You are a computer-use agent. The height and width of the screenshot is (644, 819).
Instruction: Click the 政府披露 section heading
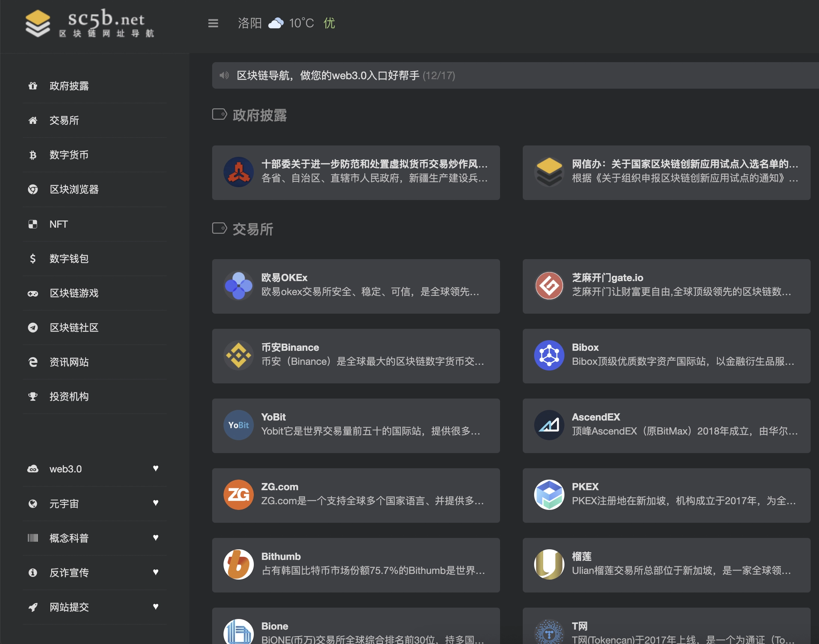[x=259, y=115]
